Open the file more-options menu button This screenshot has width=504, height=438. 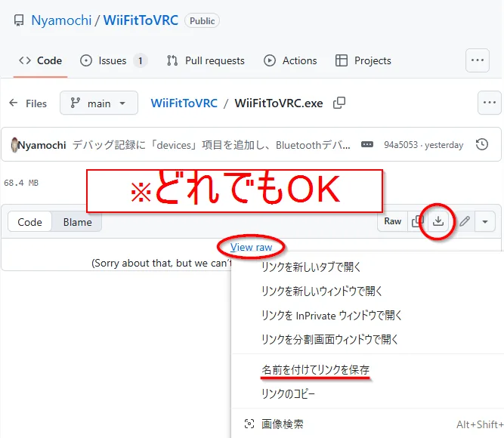[489, 103]
